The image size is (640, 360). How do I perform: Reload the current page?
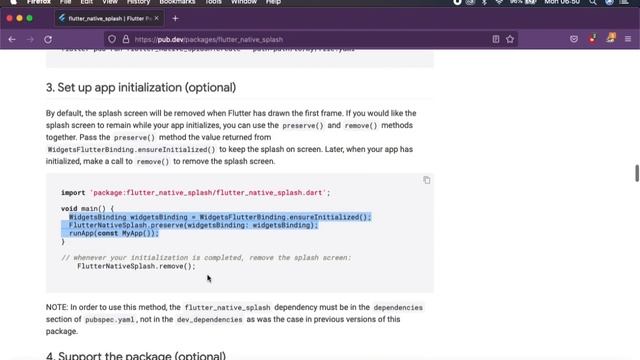click(48, 40)
